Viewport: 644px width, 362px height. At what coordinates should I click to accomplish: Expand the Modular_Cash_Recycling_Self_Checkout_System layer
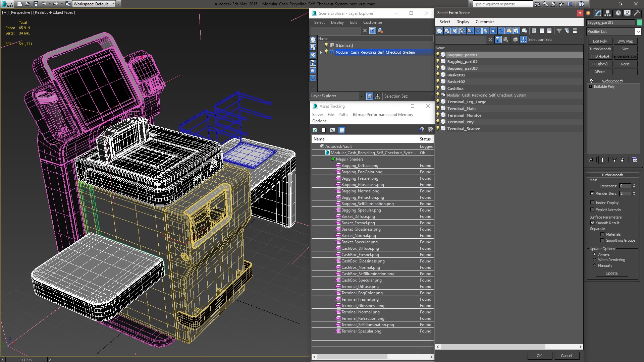(321, 52)
